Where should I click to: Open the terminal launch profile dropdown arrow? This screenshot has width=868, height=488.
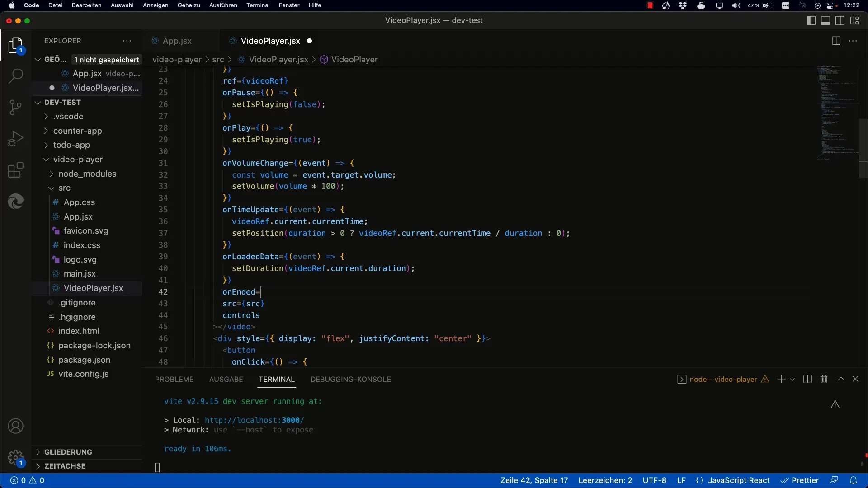coord(792,380)
